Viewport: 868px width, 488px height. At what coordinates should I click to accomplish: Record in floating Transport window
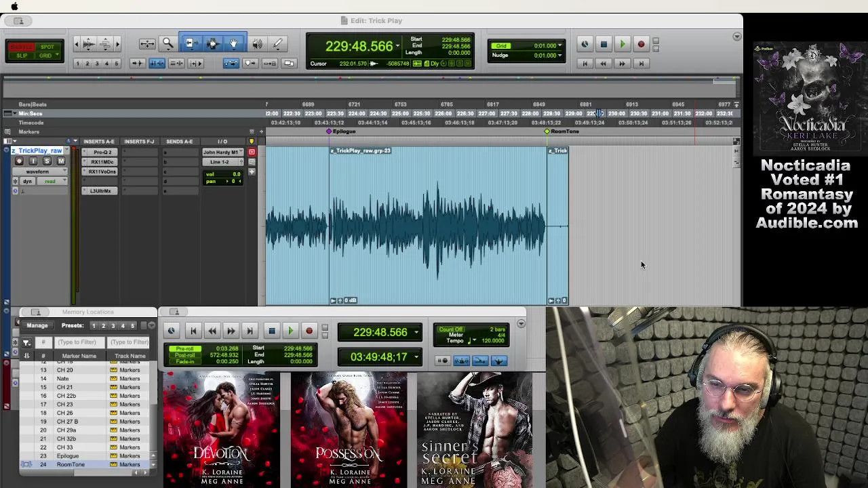pos(309,331)
